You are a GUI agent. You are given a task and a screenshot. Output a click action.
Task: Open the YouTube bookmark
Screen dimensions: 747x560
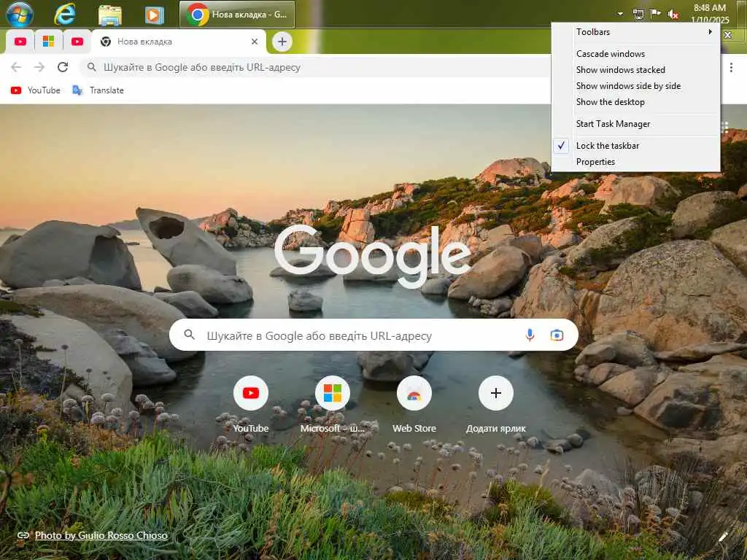pos(36,90)
